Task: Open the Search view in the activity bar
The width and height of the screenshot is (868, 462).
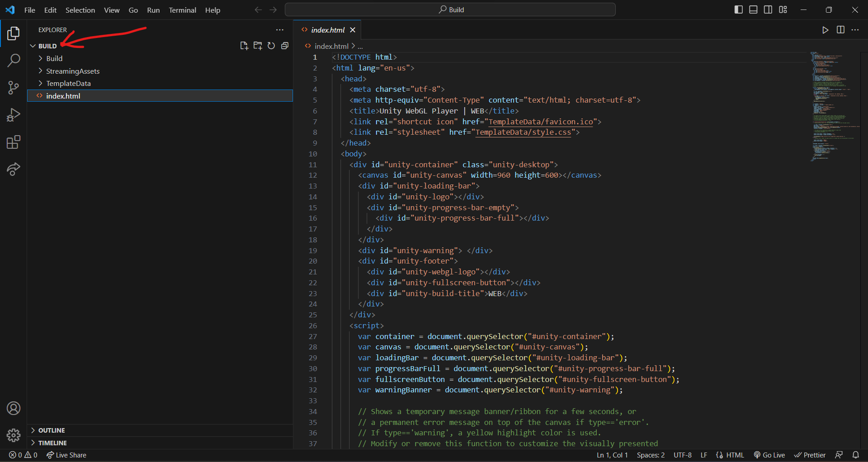Action: pyautogui.click(x=14, y=60)
